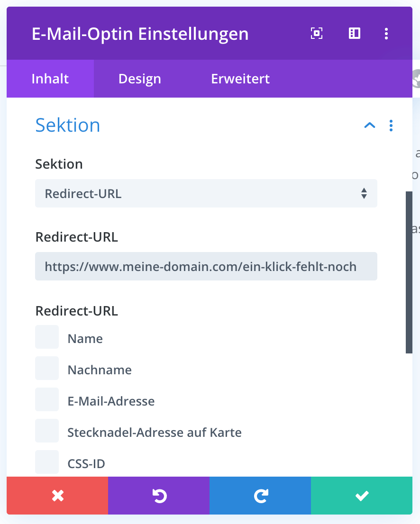
Task: Save settings with green checkmark
Action: click(x=362, y=496)
